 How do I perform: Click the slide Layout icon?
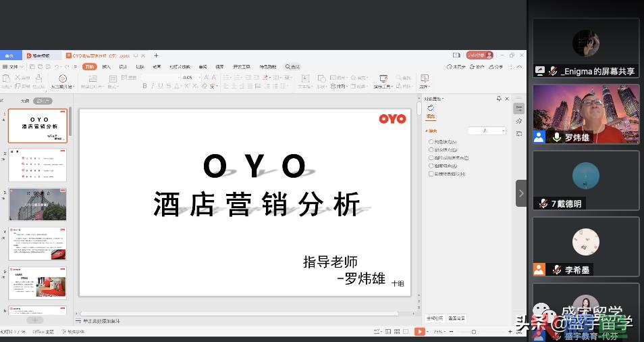point(113,78)
